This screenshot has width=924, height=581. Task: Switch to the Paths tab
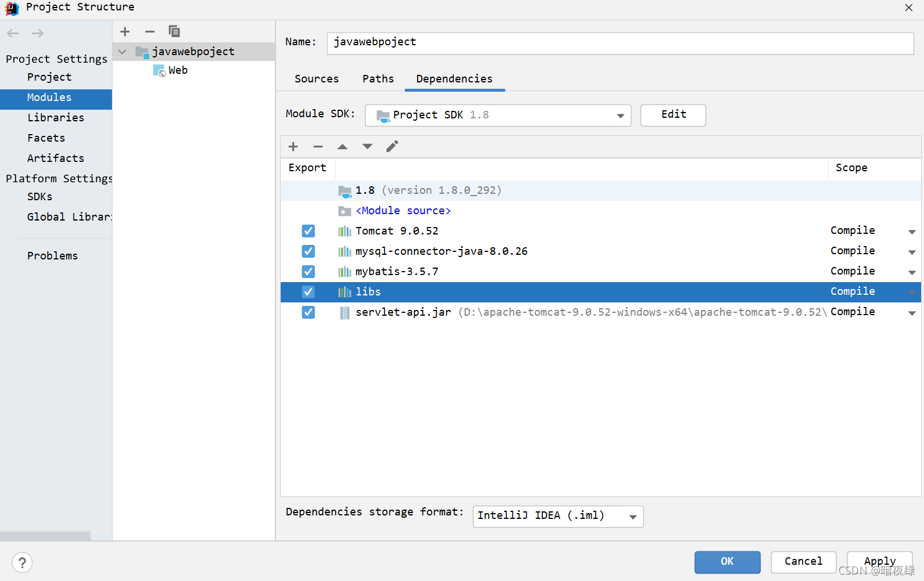pyautogui.click(x=378, y=79)
